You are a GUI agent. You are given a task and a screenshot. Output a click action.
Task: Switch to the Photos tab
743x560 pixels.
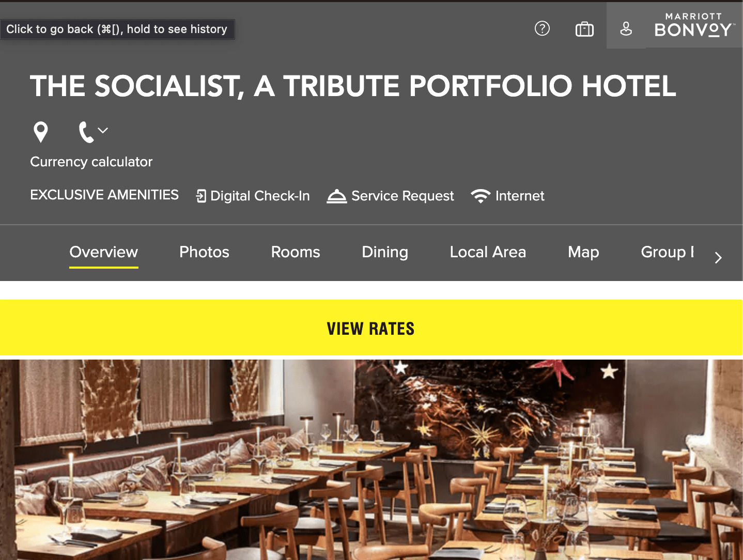click(x=204, y=252)
